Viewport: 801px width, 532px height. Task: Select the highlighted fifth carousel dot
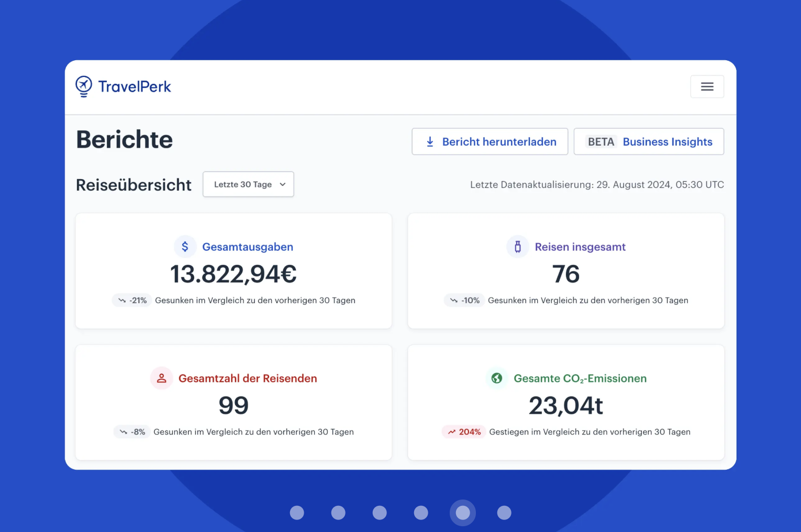point(463,513)
